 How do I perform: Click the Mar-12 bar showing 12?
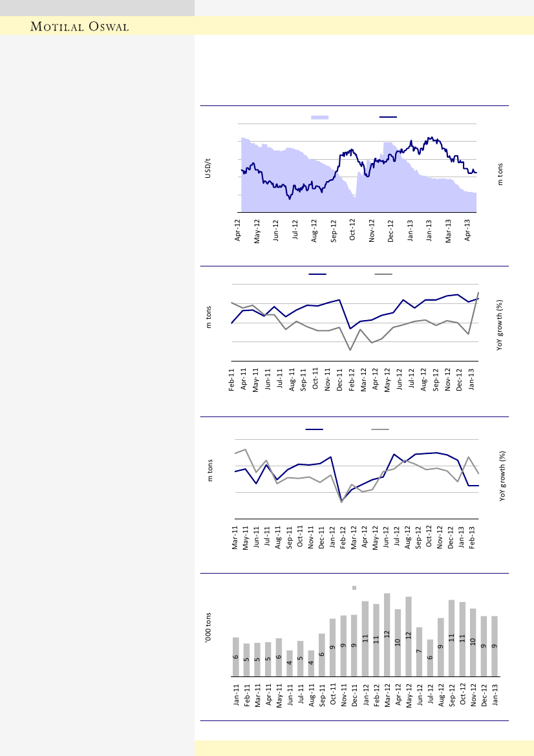pyautogui.click(x=387, y=635)
